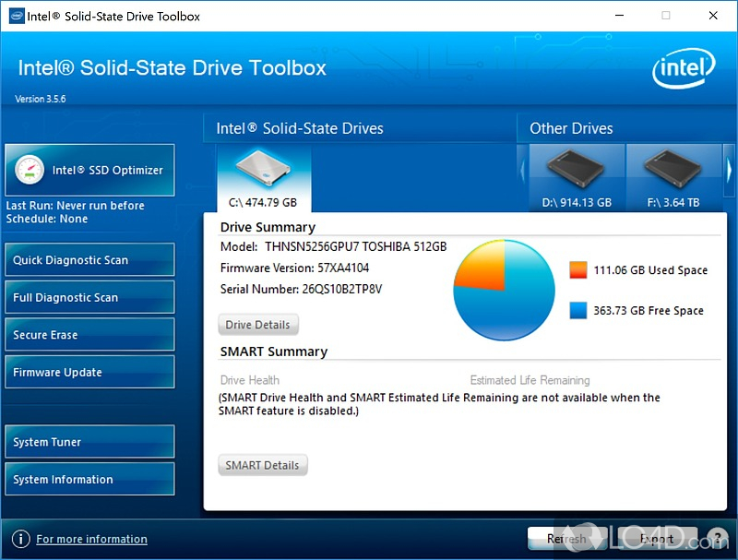Viewport: 738px width, 560px height.
Task: Open the Firmware Update section
Action: point(89,373)
